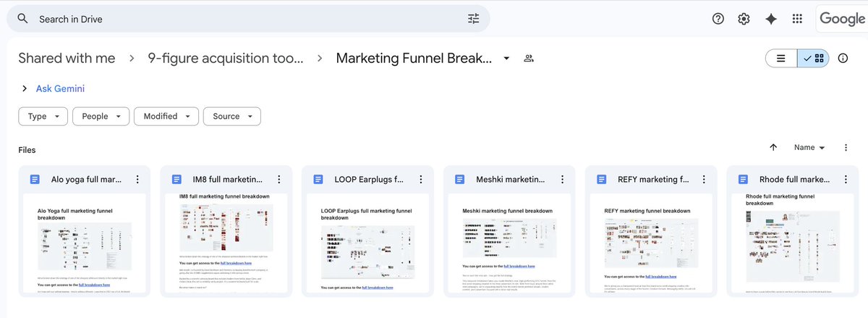The image size is (868, 318).
Task: Click Docs icon on Rhode file
Action: pos(744,180)
